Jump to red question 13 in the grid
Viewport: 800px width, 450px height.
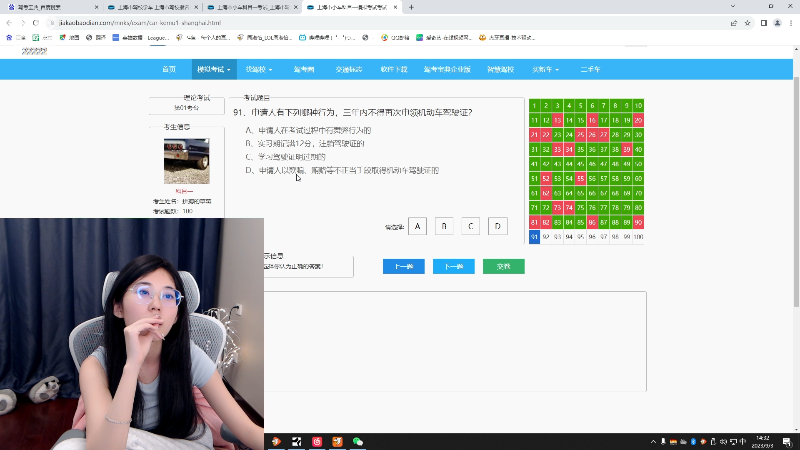click(x=557, y=120)
